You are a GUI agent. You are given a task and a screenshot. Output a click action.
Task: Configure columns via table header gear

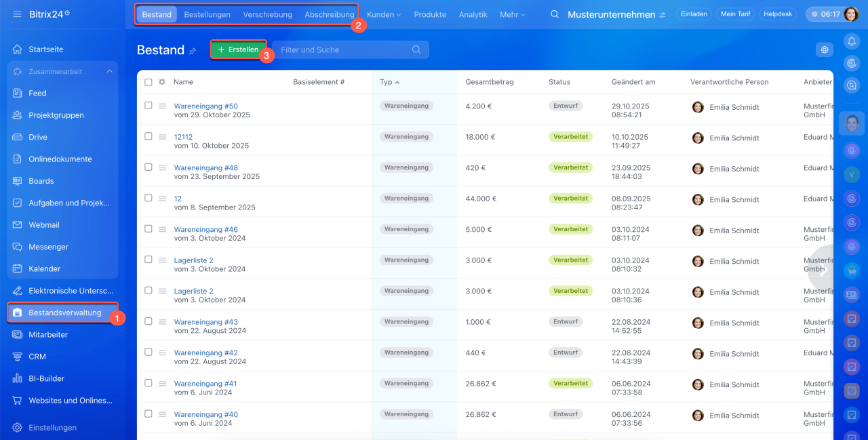coord(162,82)
